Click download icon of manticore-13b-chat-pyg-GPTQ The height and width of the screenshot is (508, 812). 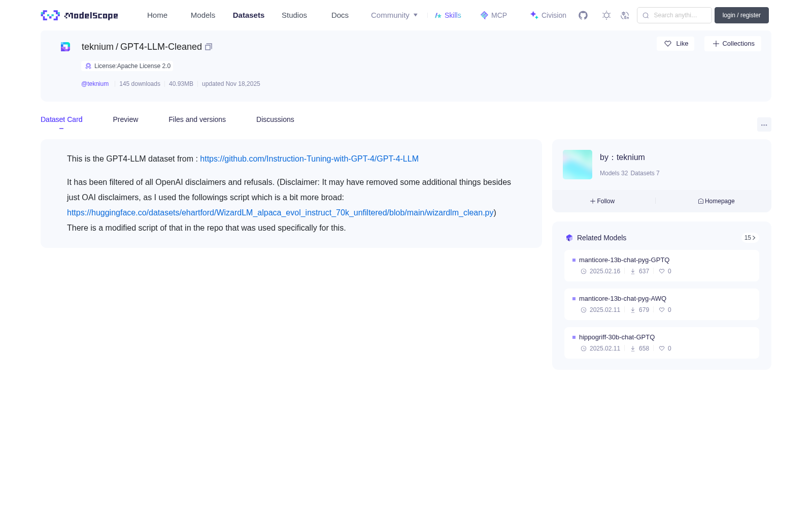click(x=633, y=271)
